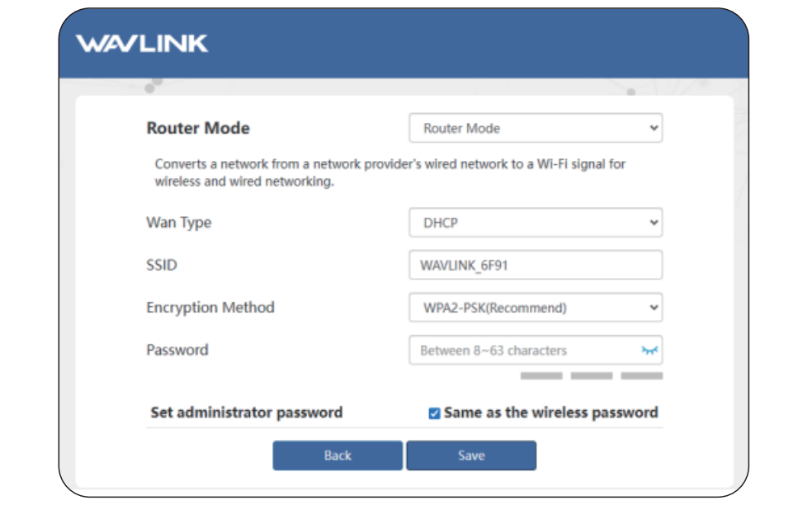812x510 pixels.
Task: Click the bold "Router Mode" heading label
Action: pos(198,129)
